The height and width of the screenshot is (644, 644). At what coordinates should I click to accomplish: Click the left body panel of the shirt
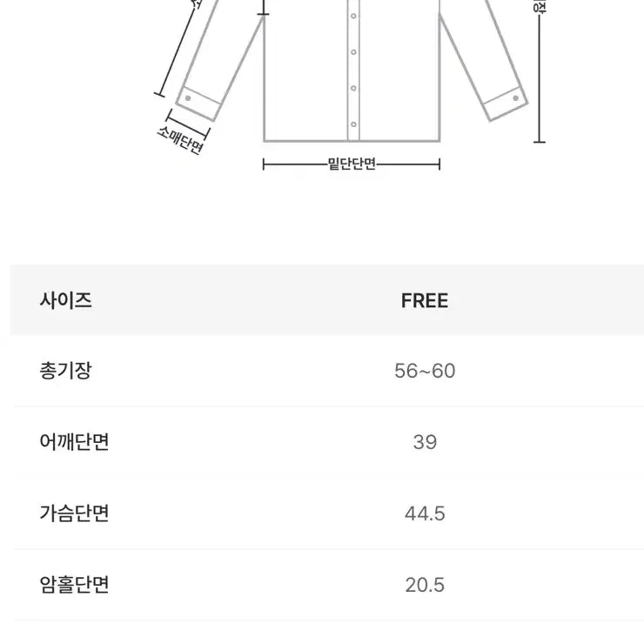306,78
